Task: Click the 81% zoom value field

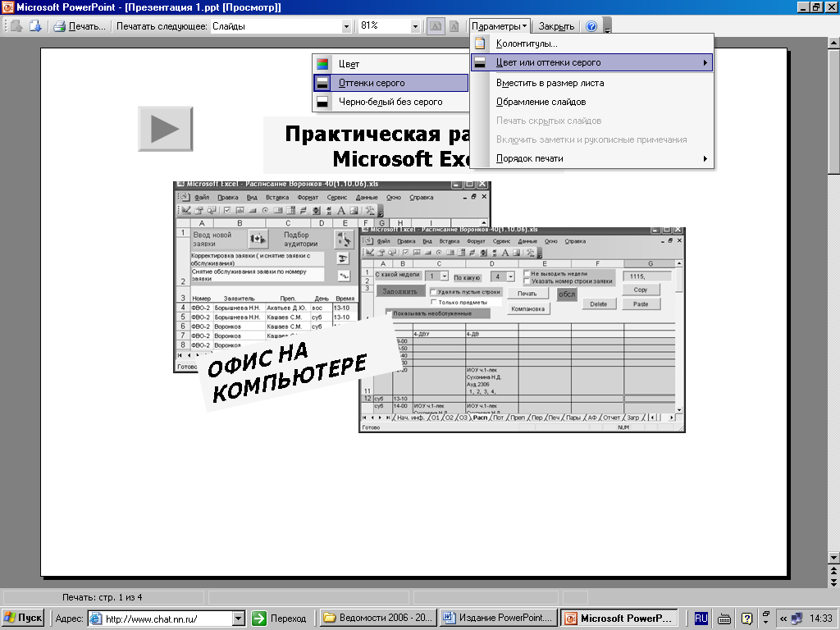Action: pos(384,25)
